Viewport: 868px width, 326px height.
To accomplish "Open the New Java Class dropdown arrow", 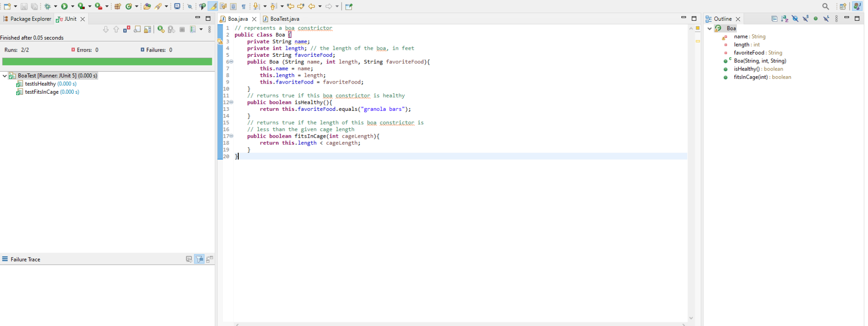I will point(137,6).
